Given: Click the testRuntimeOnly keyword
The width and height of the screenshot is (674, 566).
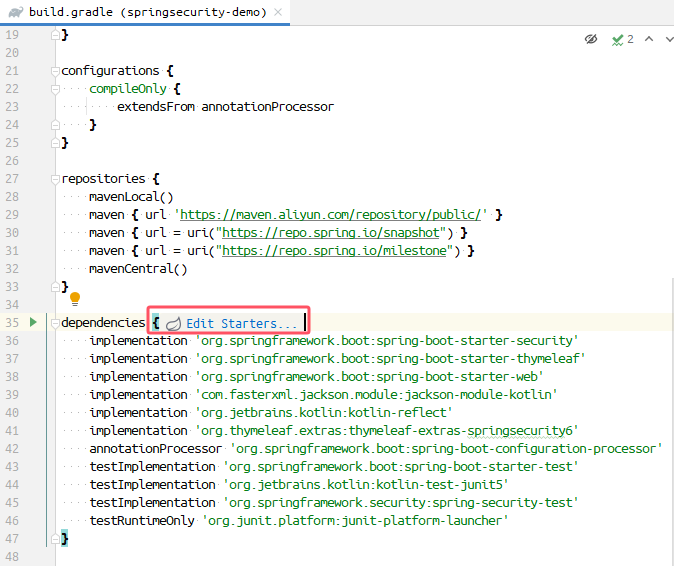Looking at the screenshot, I should click(142, 521).
